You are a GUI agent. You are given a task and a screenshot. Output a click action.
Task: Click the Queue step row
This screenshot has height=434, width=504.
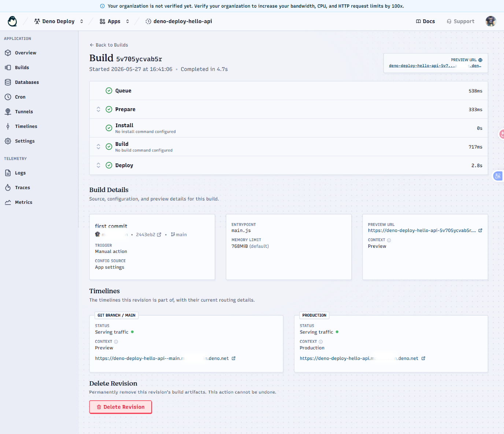(x=289, y=91)
